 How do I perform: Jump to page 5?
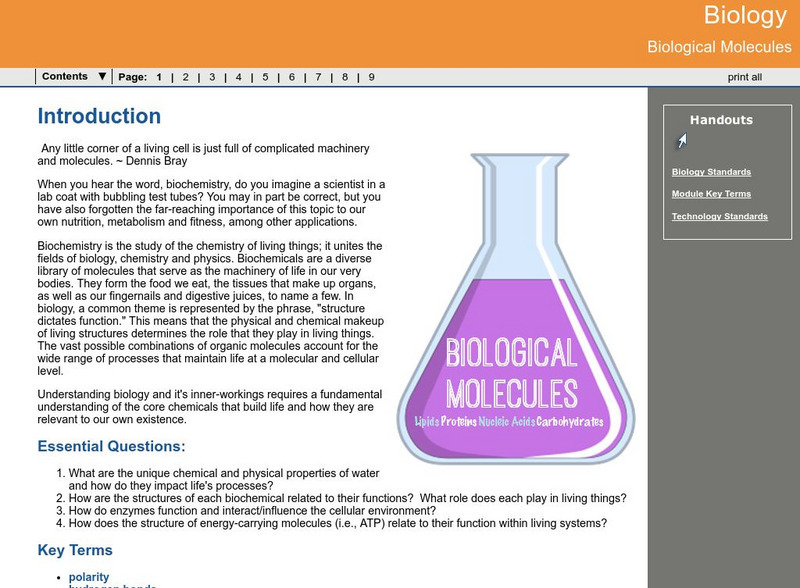click(x=264, y=75)
